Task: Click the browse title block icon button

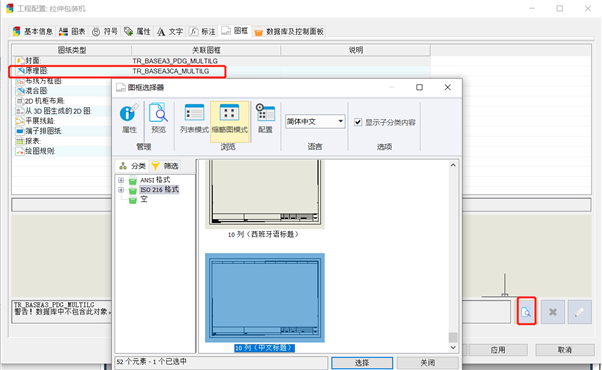Action: 526,312
